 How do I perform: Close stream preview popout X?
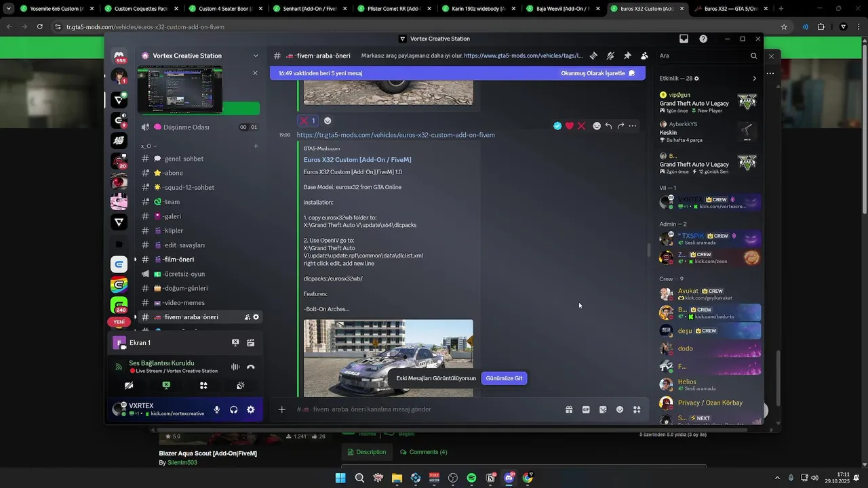(x=255, y=73)
